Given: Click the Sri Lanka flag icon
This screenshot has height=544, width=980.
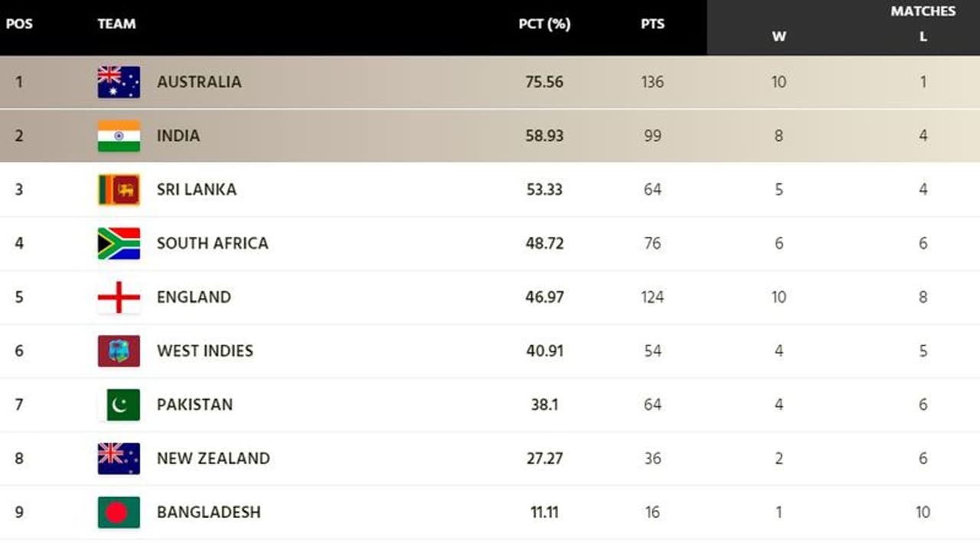Looking at the screenshot, I should pos(119,190).
